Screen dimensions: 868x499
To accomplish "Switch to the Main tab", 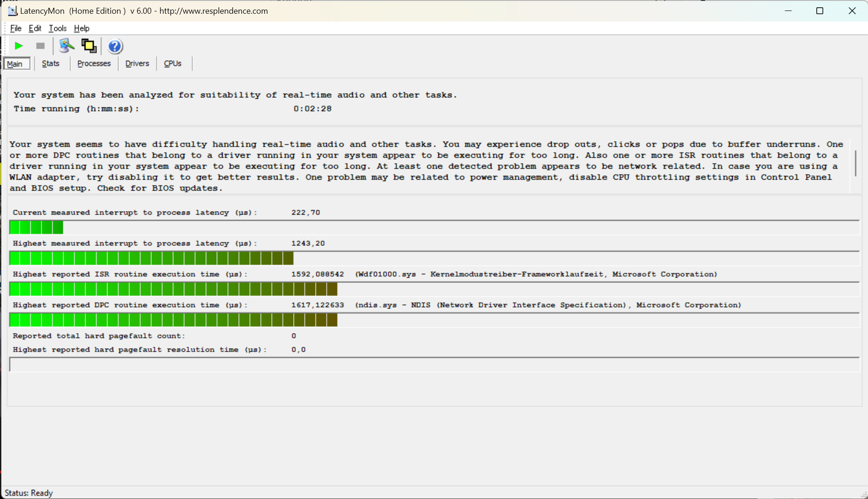I will (17, 64).
